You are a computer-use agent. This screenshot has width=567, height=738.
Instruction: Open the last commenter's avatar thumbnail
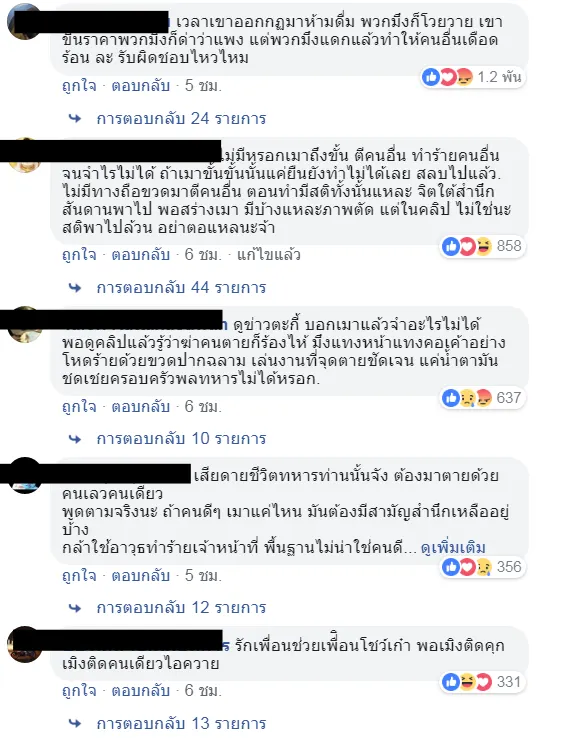coord(24,644)
